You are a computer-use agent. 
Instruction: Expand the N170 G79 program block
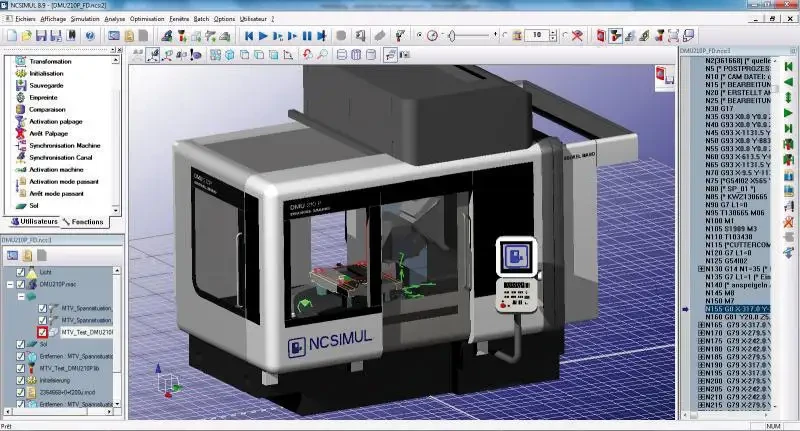701,333
